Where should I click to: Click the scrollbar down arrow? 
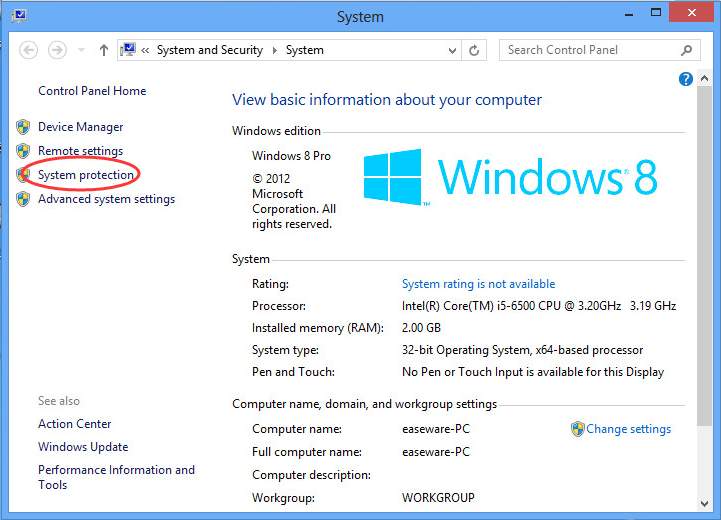tap(704, 503)
